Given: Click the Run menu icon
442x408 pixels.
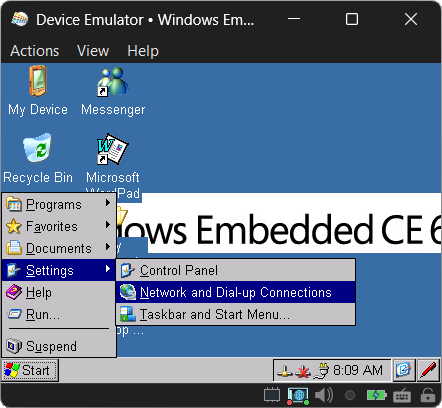Looking at the screenshot, I should 14,314.
